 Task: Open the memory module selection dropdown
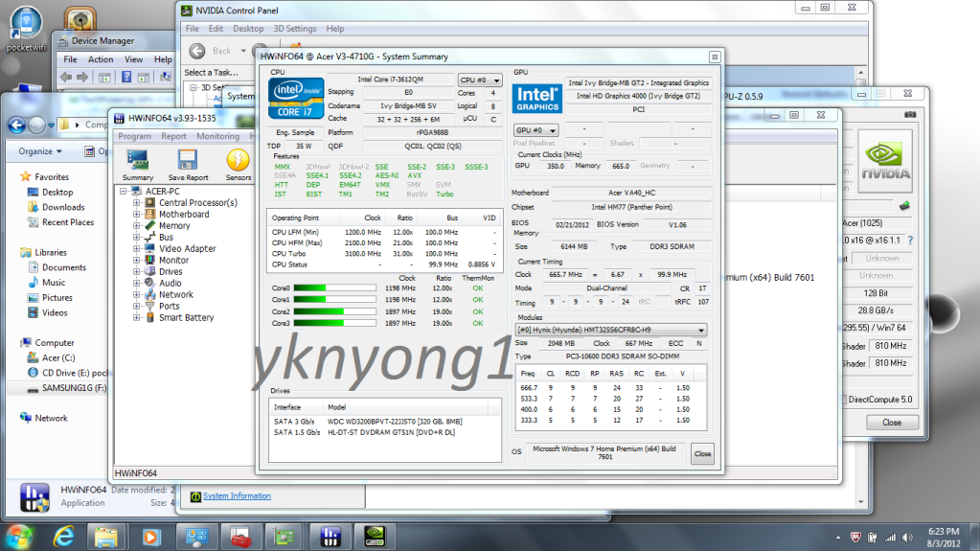pos(610,330)
